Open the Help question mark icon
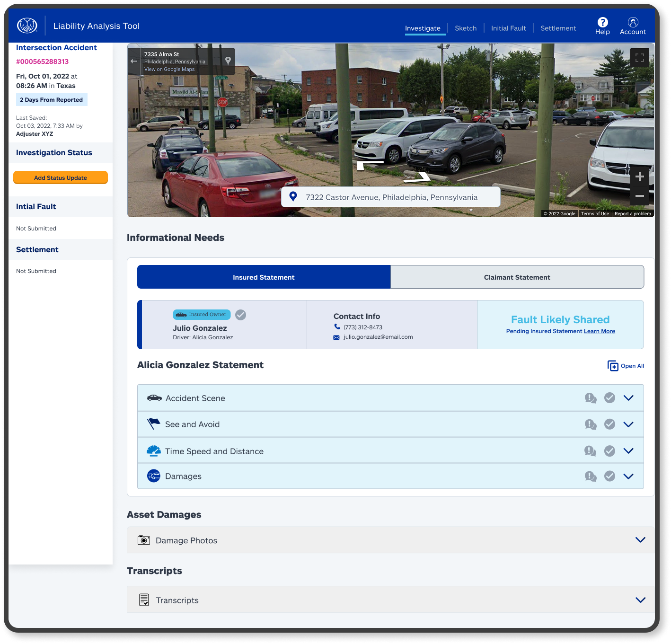Viewport: 671px width, 644px height. 602,22
